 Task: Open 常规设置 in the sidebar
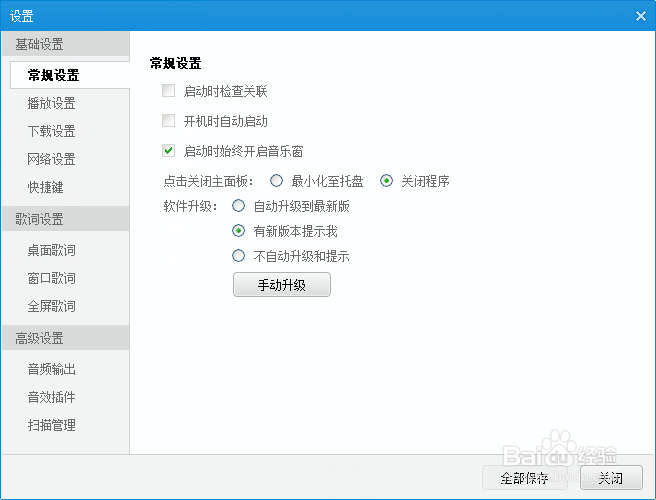pos(70,75)
